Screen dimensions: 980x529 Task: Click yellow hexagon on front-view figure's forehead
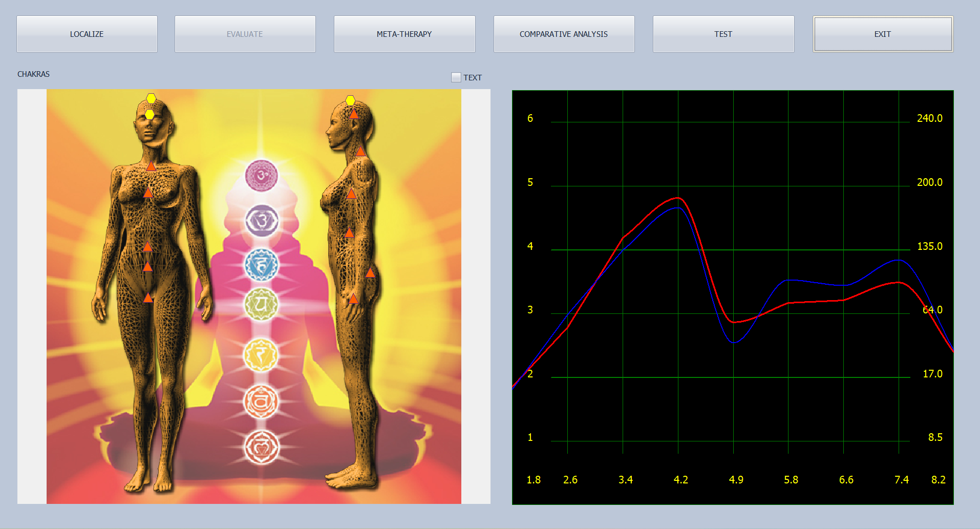click(150, 115)
